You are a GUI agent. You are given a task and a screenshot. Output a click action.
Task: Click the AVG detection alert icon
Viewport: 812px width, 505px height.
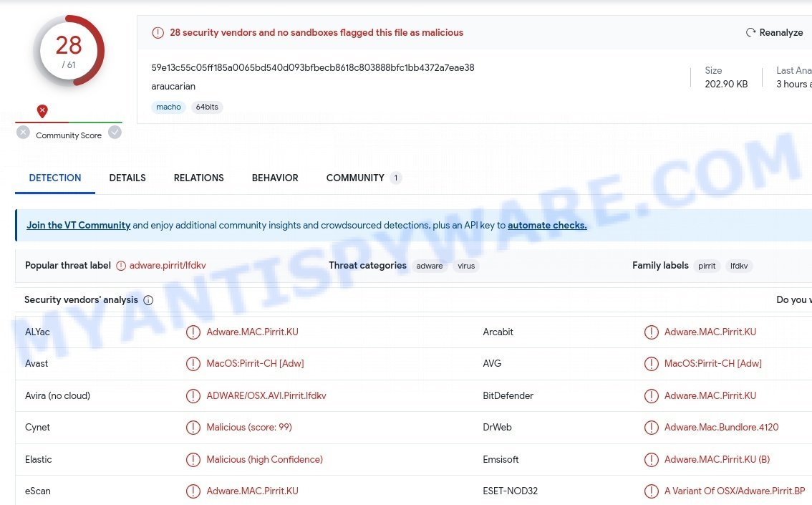click(652, 364)
